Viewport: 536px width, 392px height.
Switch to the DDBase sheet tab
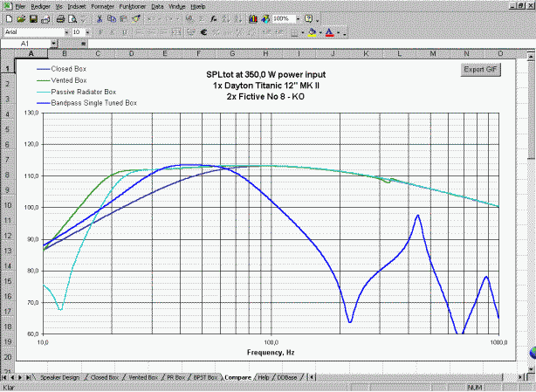coord(287,377)
